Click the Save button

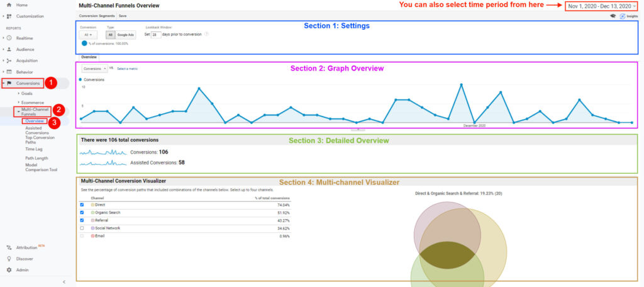(123, 16)
